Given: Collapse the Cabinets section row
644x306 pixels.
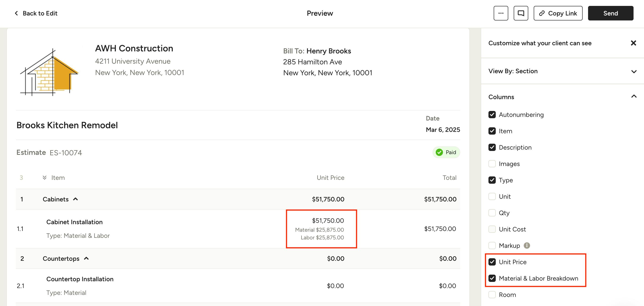Looking at the screenshot, I should (75, 199).
